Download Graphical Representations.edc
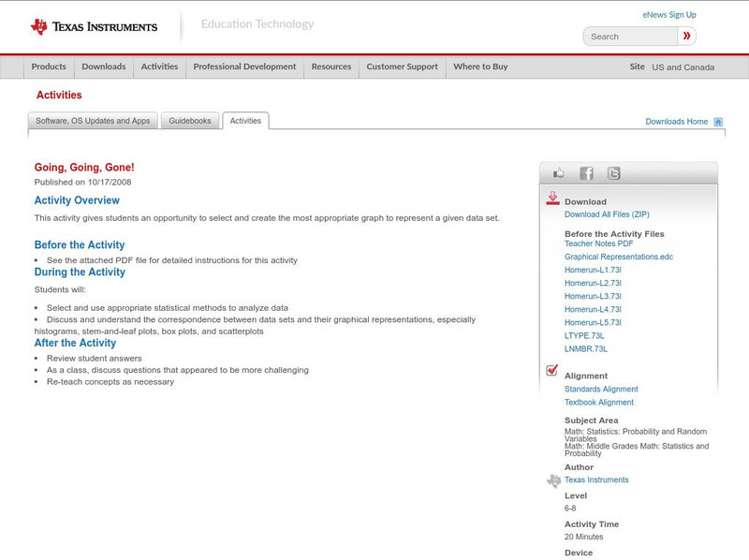 click(x=619, y=258)
